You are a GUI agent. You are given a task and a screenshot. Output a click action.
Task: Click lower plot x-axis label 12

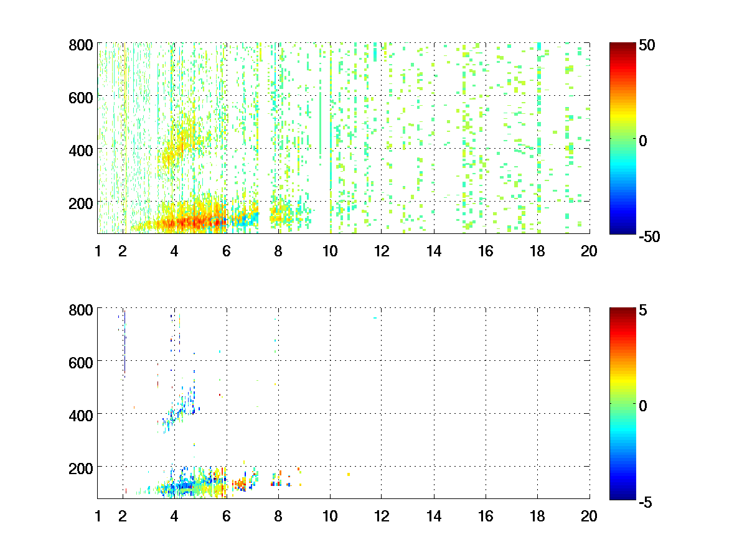382,516
